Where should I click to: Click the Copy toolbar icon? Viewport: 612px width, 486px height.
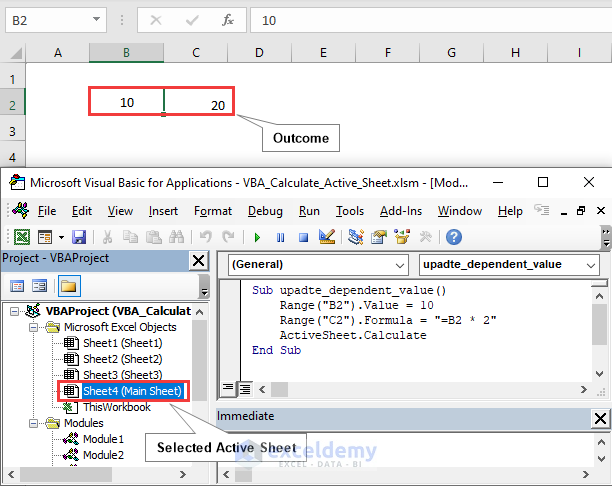[x=130, y=237]
